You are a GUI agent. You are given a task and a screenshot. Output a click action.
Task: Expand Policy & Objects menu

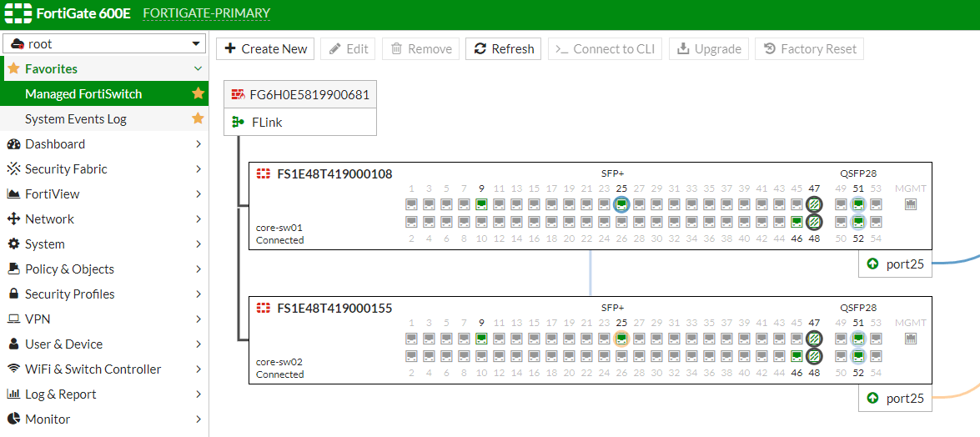(x=104, y=269)
